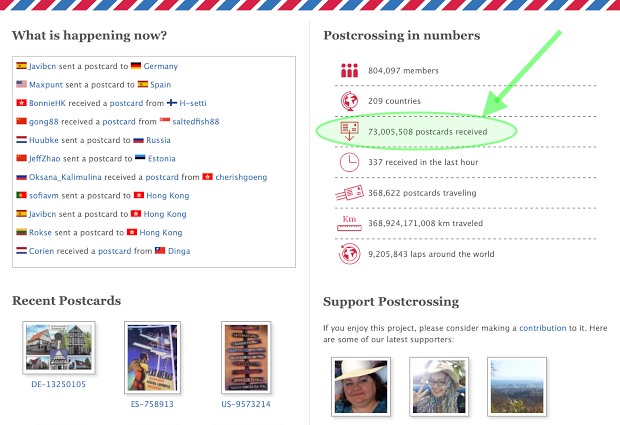The image size is (620, 425).
Task: Click '73,005,508 postcards received' text
Action: tap(427, 132)
